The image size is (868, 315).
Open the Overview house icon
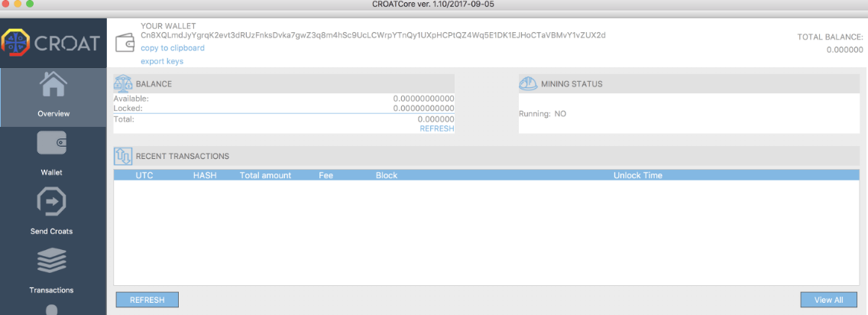53,86
